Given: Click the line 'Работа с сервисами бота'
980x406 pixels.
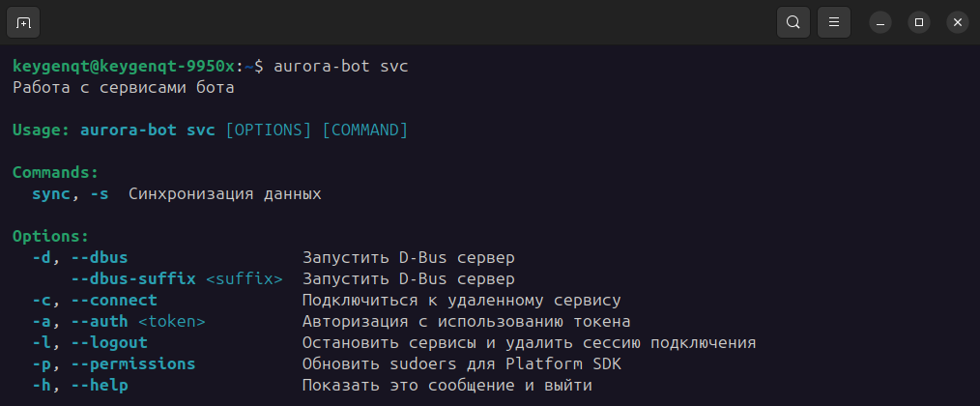Looking at the screenshot, I should (124, 88).
